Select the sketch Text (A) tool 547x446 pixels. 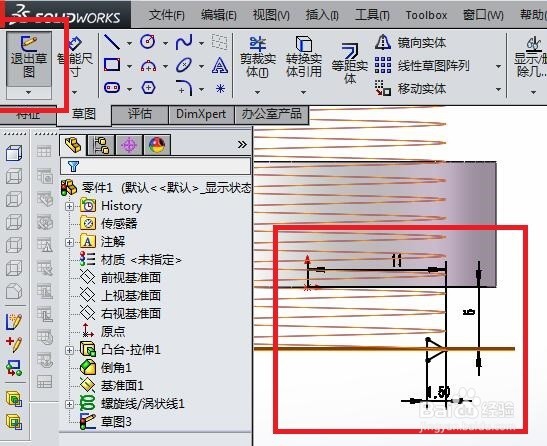(220, 65)
